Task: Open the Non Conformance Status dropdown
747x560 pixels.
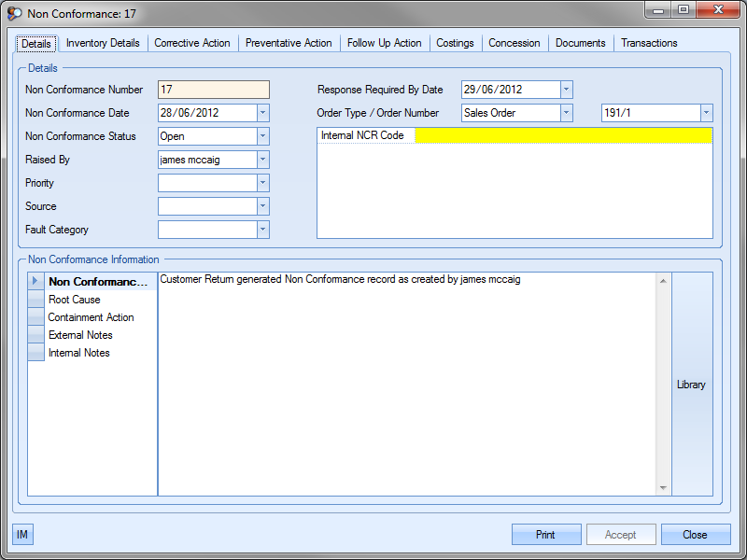Action: 262,136
